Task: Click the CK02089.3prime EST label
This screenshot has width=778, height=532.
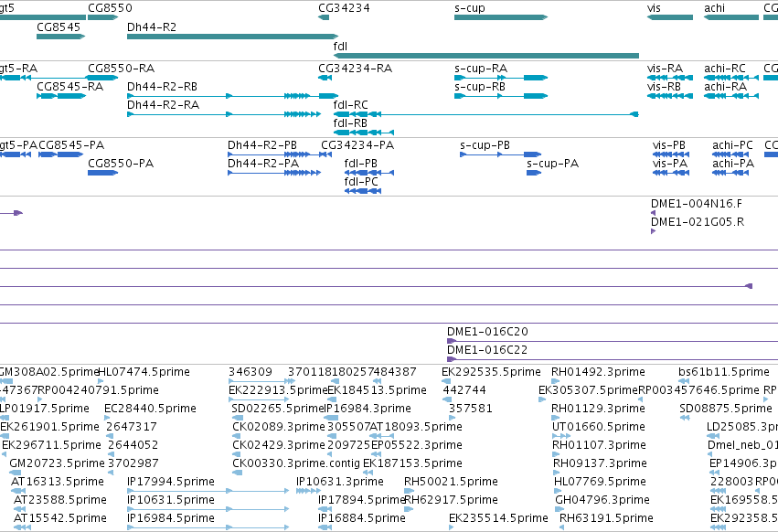Action: pos(279,427)
